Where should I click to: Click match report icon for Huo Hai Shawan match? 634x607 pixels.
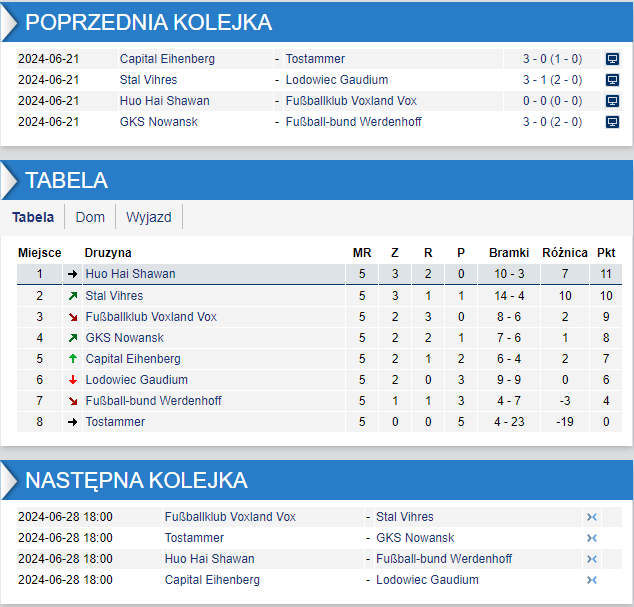[612, 101]
